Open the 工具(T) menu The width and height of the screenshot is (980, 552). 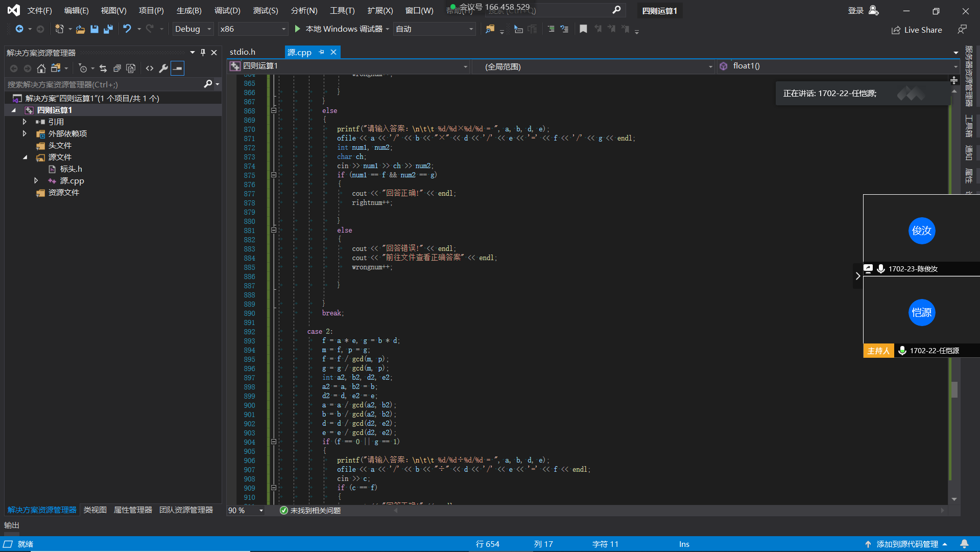click(342, 10)
